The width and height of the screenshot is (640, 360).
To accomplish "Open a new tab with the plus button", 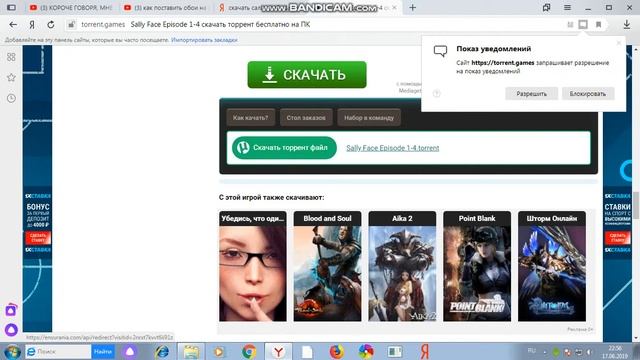I will [x=413, y=7].
